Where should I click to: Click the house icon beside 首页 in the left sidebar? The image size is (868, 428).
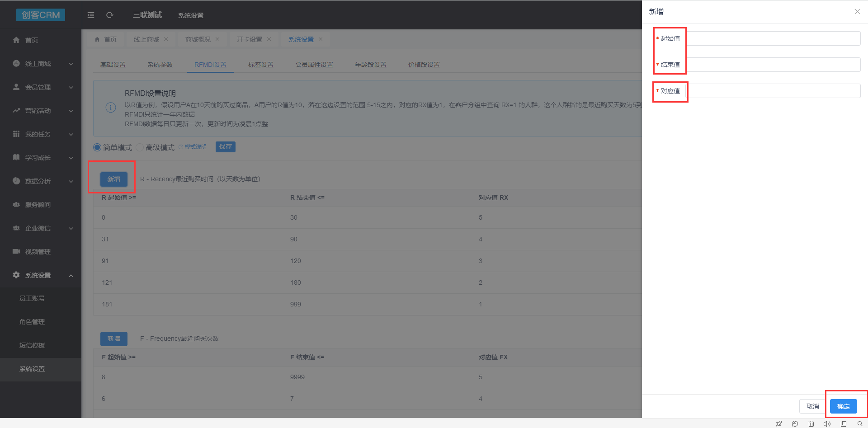[16, 40]
